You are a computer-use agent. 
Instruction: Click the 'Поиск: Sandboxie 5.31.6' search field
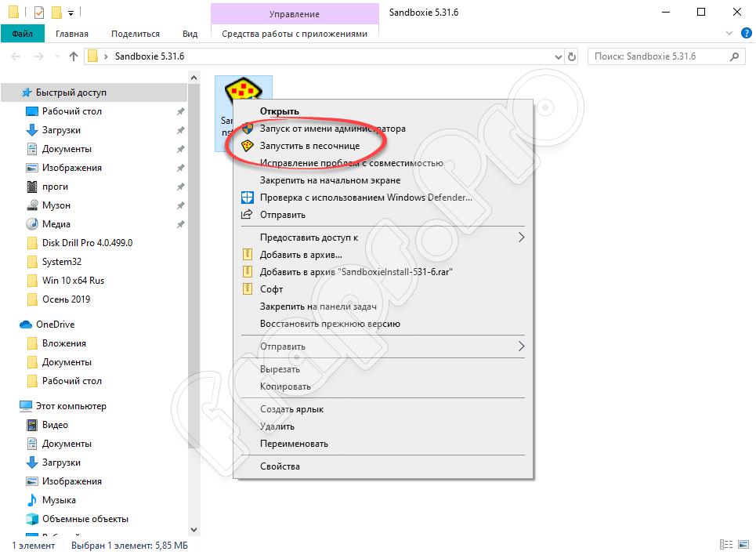658,56
